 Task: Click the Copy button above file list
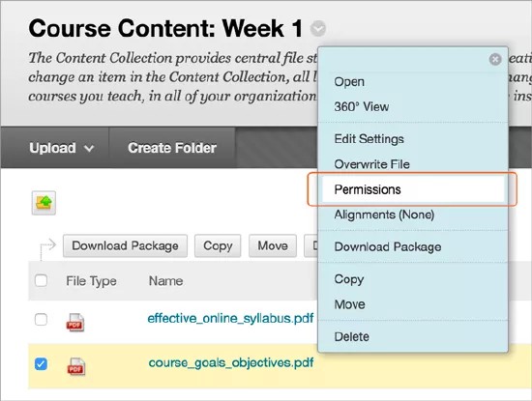point(218,245)
